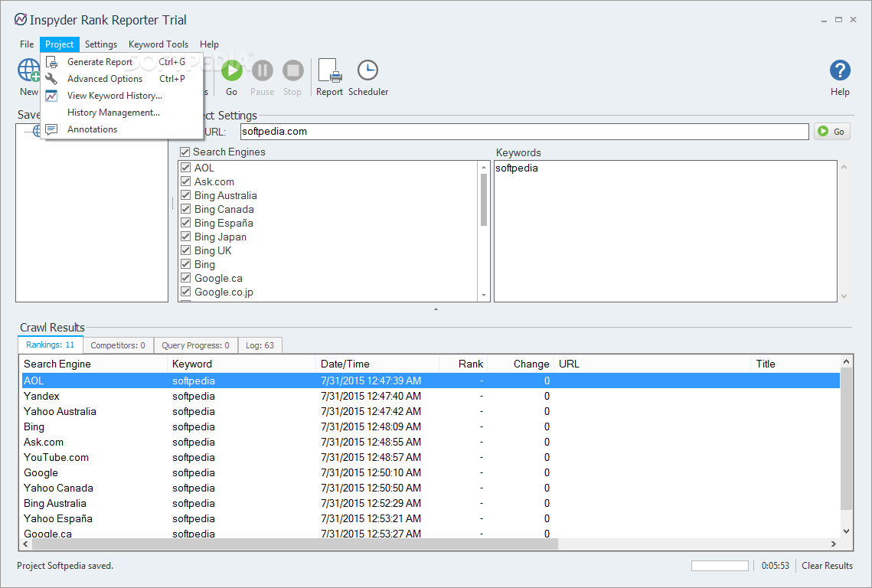Select the Yahoo Canada result row
The image size is (872, 588).
coord(430,488)
